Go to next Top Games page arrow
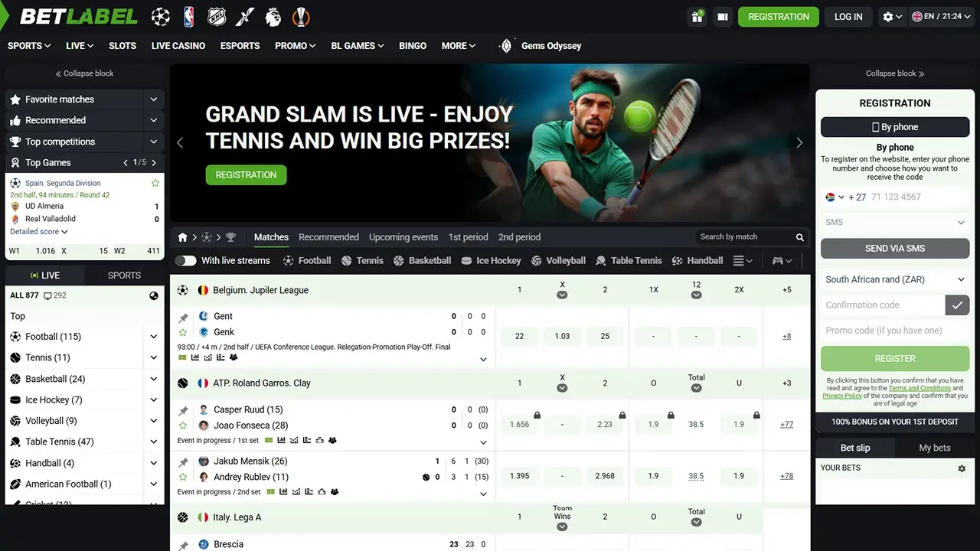The image size is (980, 551). (x=154, y=163)
